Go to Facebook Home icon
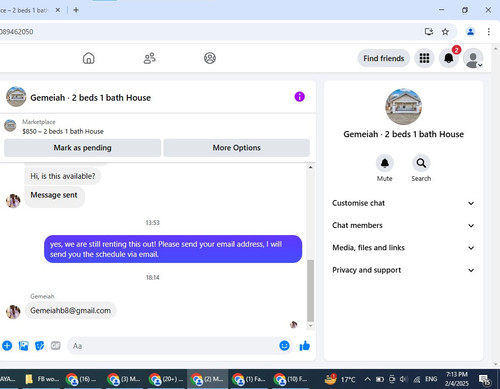This screenshot has height=389, width=500. point(88,58)
